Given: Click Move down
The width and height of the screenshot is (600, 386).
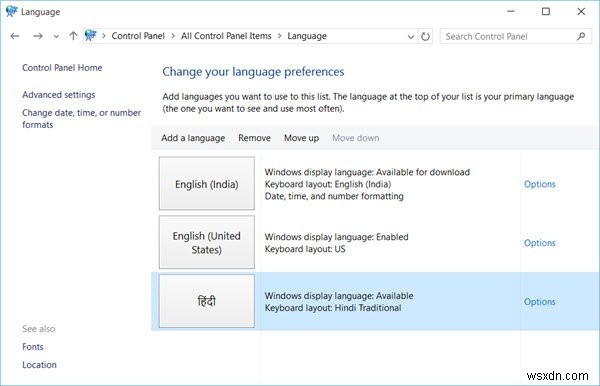Looking at the screenshot, I should tap(355, 138).
